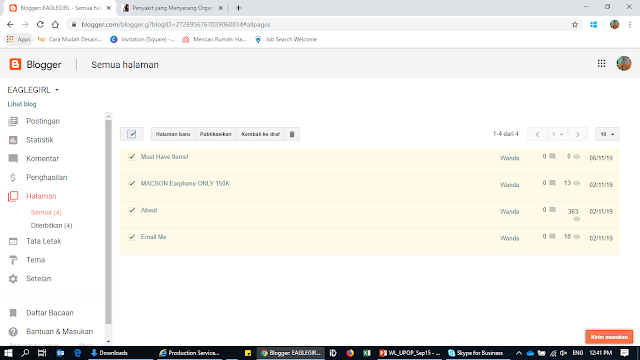Toggle the select-all pages checkbox

tap(132, 134)
